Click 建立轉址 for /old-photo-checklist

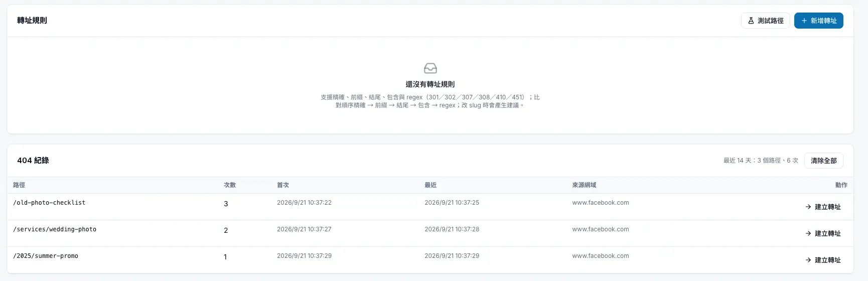click(x=823, y=207)
